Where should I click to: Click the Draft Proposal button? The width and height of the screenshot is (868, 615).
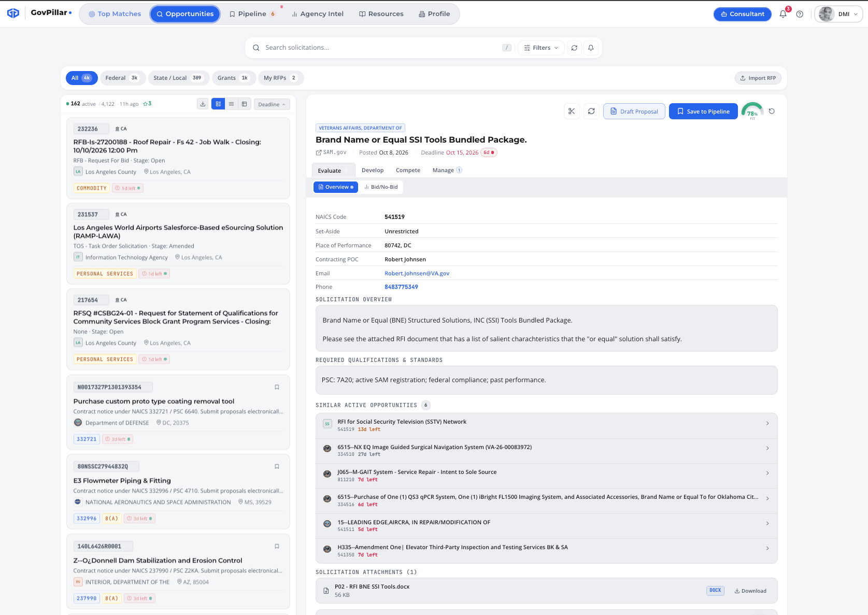click(x=634, y=111)
